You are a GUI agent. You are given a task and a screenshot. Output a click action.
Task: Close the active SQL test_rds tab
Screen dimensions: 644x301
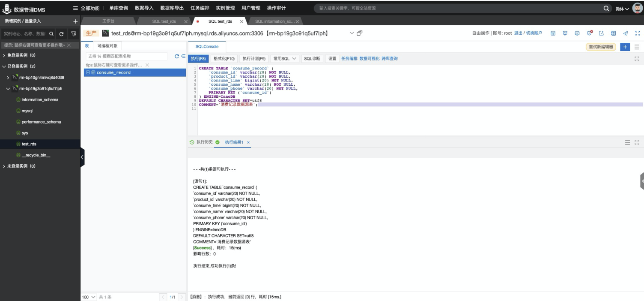[241, 21]
